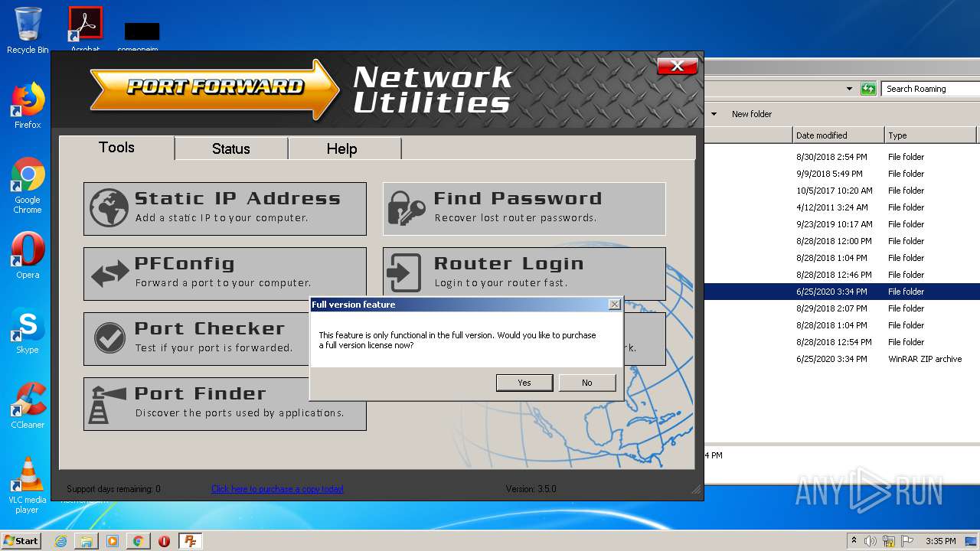Show hidden system tray icons
The width and height of the screenshot is (980, 551).
(854, 540)
